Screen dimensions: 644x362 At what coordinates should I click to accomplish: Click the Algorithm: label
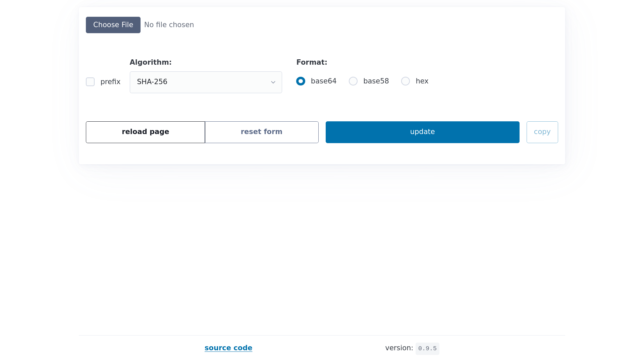coord(151,62)
